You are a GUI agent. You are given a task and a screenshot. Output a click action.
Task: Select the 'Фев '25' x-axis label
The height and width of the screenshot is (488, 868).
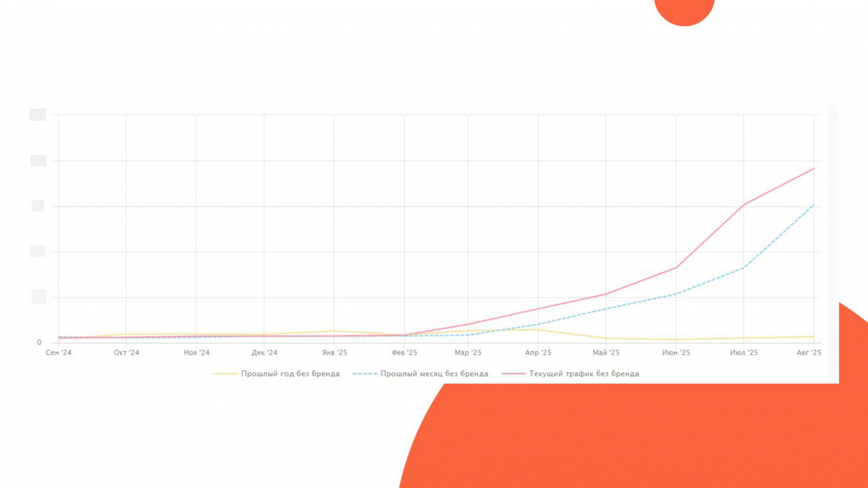405,352
